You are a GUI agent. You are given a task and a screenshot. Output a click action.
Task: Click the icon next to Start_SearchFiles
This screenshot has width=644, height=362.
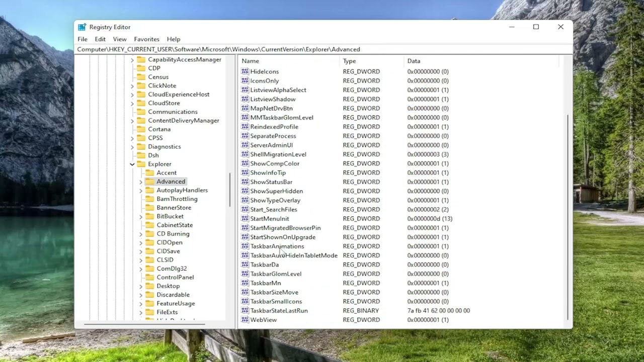(245, 209)
